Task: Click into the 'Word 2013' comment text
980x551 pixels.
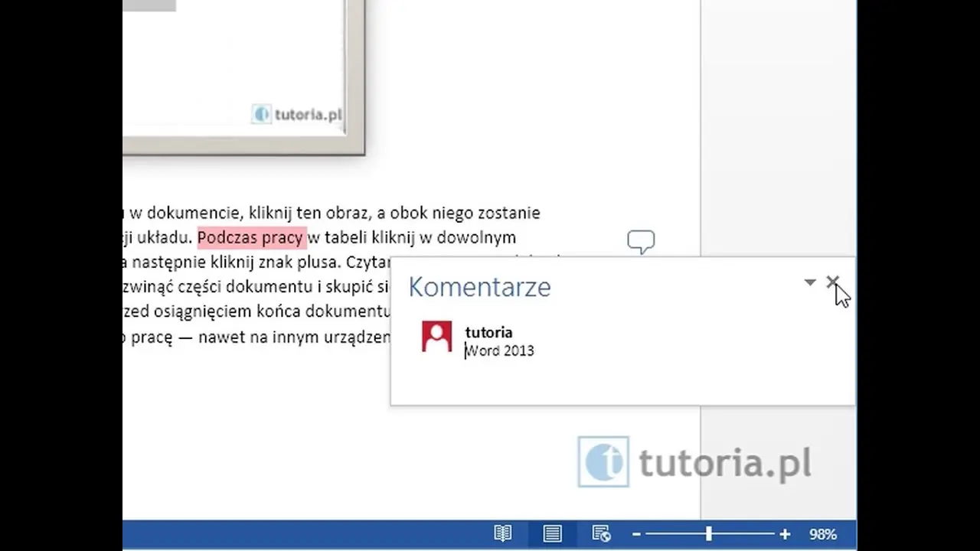Action: [500, 350]
